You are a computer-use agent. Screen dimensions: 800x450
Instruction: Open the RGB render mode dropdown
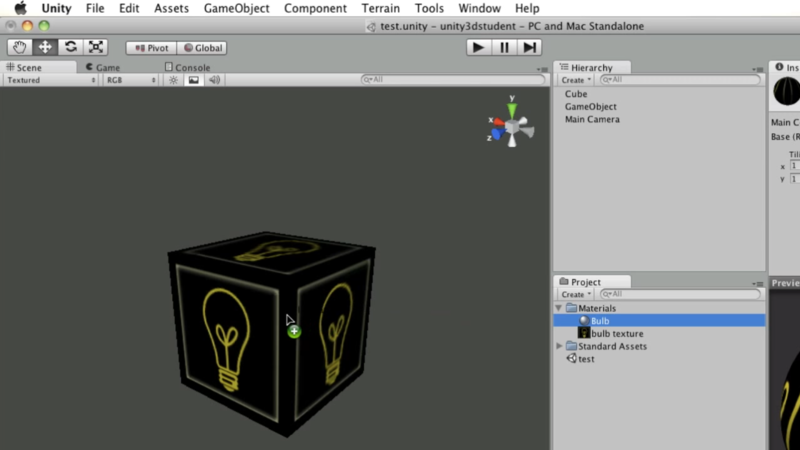131,80
